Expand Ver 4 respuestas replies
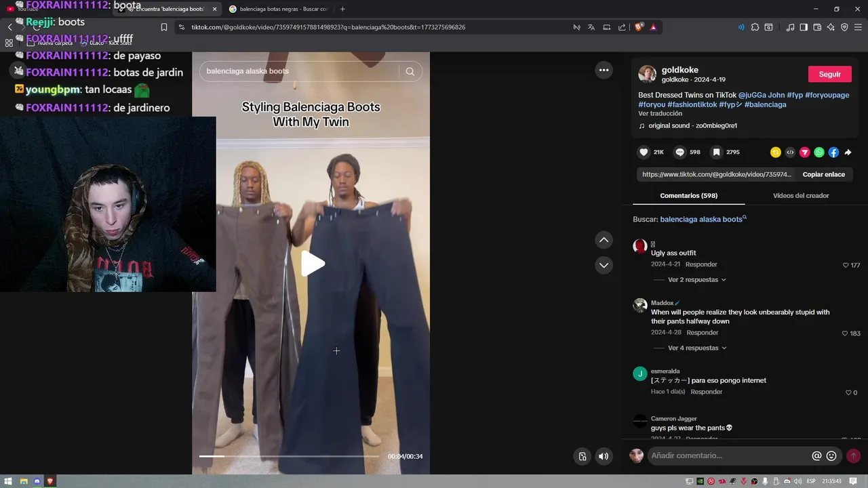Screen dimensions: 868x488 [x=697, y=348]
